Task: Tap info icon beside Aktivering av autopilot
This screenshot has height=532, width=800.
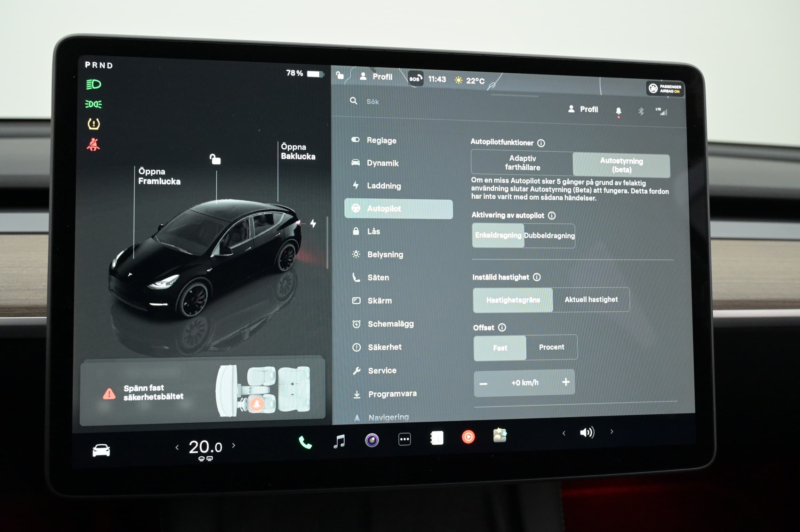Action: click(x=552, y=215)
